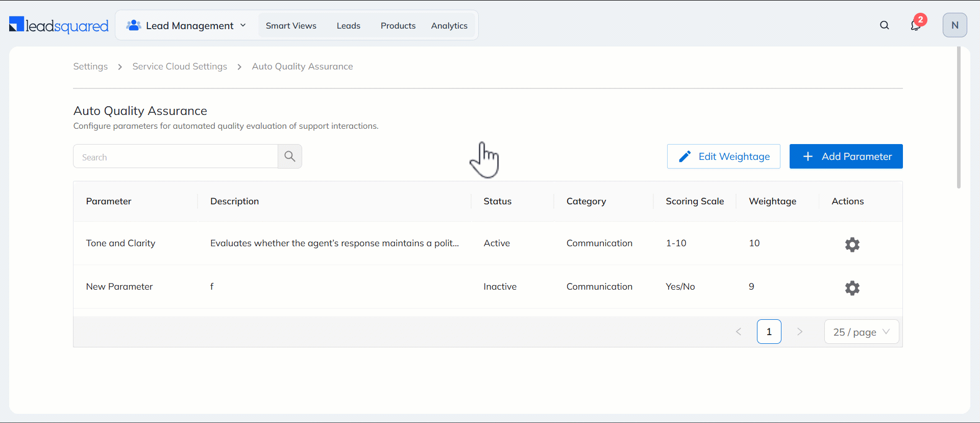Viewport: 980px width, 423px height.
Task: Click the Weightage column header
Action: (x=773, y=201)
